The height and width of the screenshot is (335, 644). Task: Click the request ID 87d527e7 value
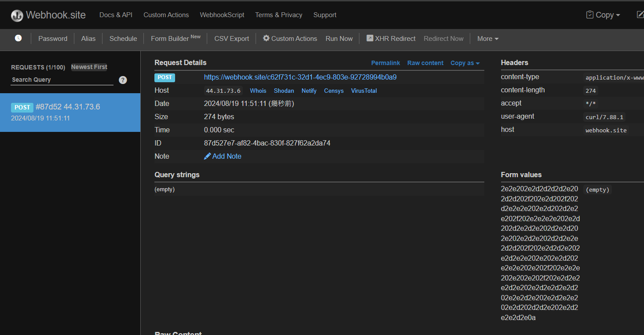coord(267,143)
